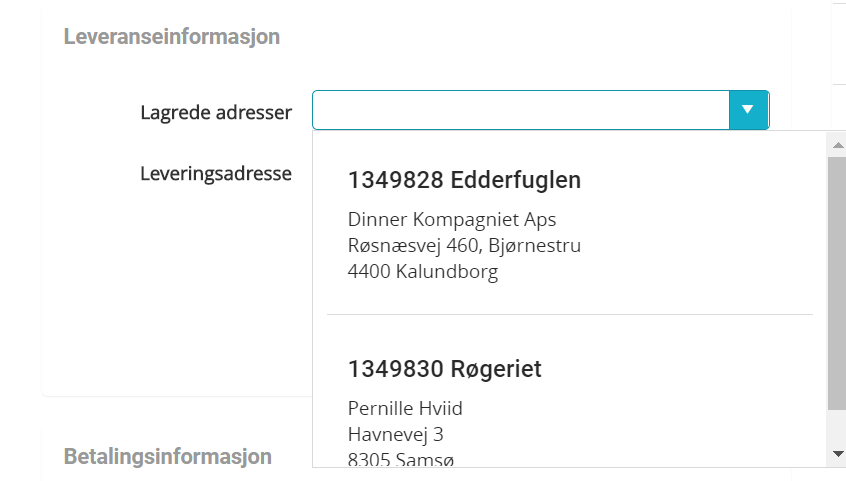This screenshot has height=481, width=846.
Task: Click the 4400 Kalundborg postal line
Action: [x=422, y=271]
